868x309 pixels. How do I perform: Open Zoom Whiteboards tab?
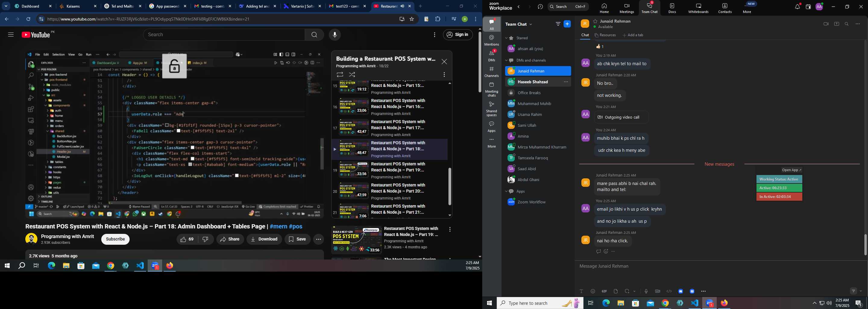tap(698, 8)
